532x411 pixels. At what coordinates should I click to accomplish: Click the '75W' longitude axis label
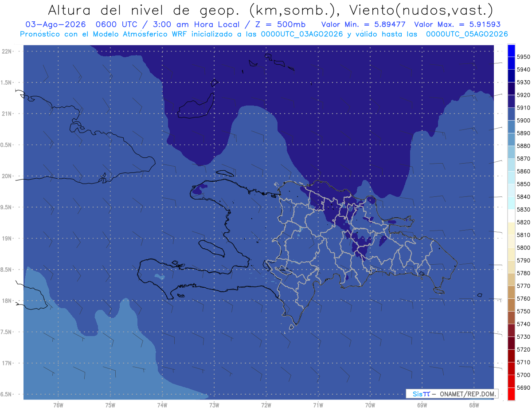click(110, 405)
